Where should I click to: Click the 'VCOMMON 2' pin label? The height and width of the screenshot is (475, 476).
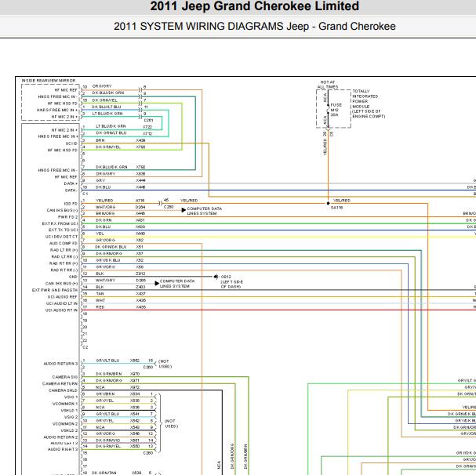point(65,424)
